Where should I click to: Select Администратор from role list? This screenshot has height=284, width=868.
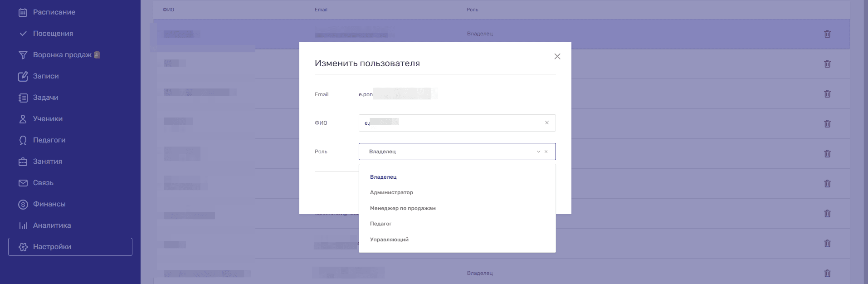click(x=391, y=192)
